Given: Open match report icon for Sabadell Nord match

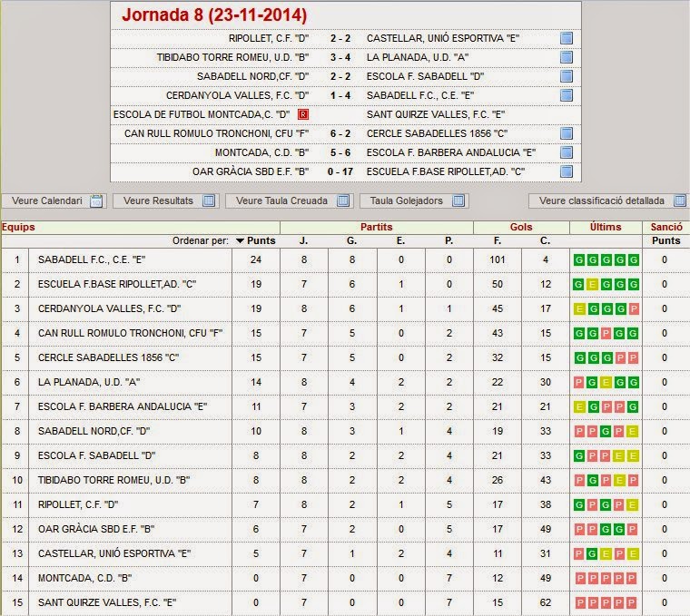Looking at the screenshot, I should pos(567,76).
